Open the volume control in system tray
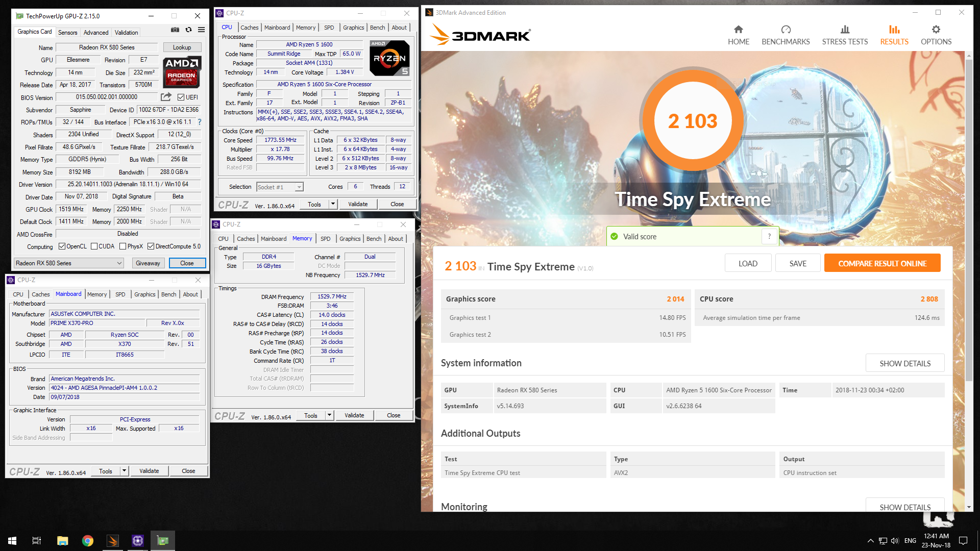 pos(894,541)
